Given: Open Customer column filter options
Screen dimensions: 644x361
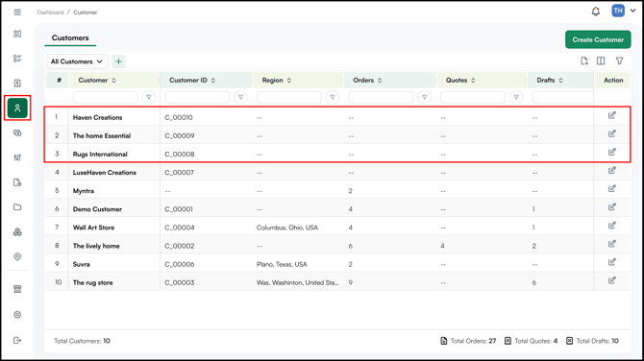Looking at the screenshot, I should (149, 97).
